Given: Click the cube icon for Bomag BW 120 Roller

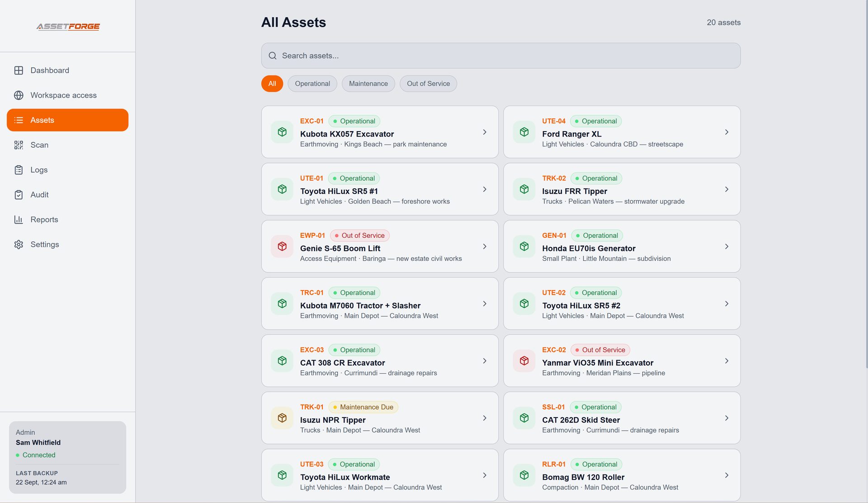Looking at the screenshot, I should tap(524, 475).
